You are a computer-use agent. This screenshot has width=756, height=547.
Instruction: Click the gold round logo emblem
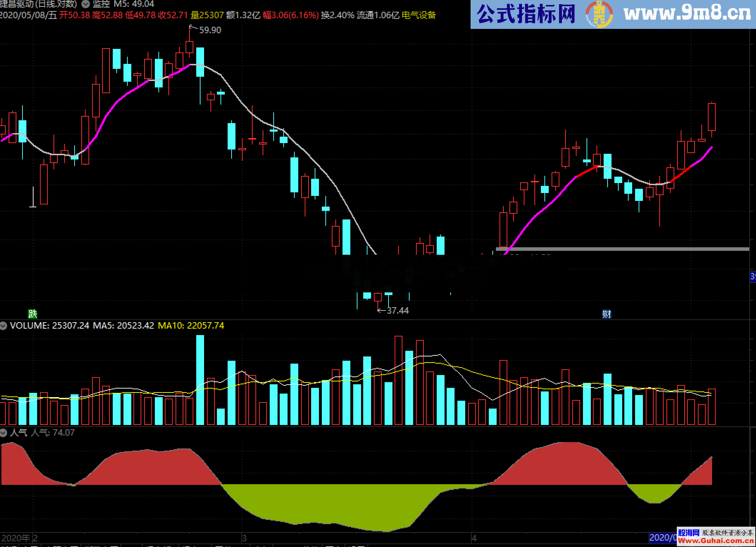click(x=599, y=15)
